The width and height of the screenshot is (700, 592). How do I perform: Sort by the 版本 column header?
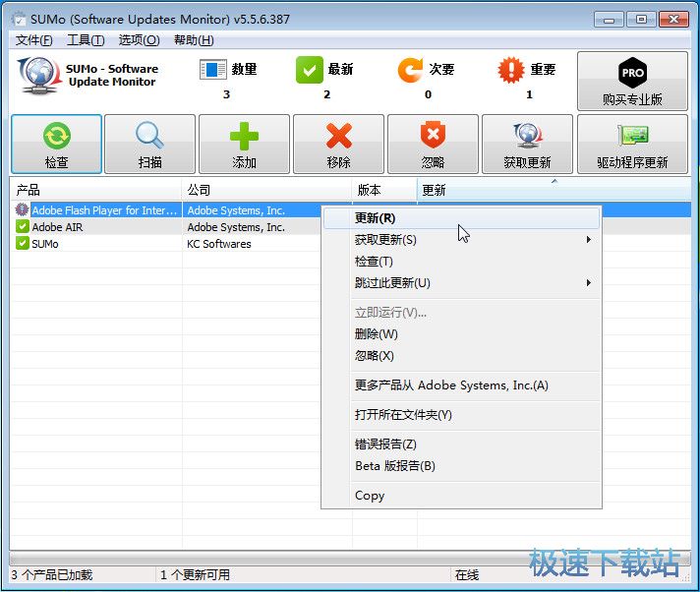tap(384, 190)
